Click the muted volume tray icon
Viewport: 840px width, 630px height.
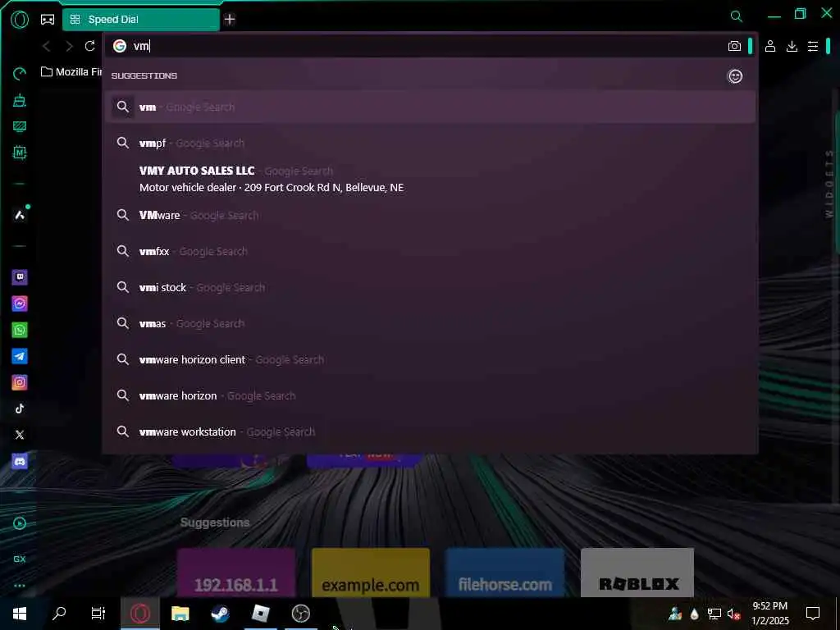pos(733,614)
